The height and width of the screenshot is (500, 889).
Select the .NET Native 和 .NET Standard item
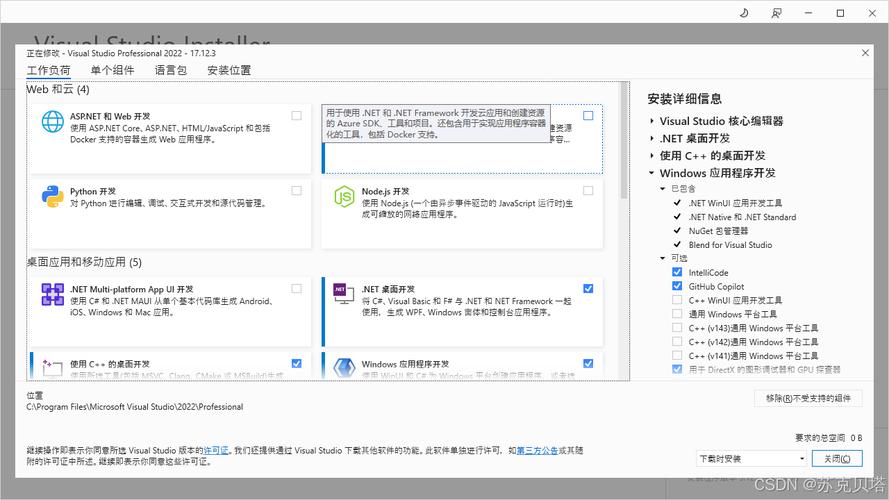click(742, 217)
